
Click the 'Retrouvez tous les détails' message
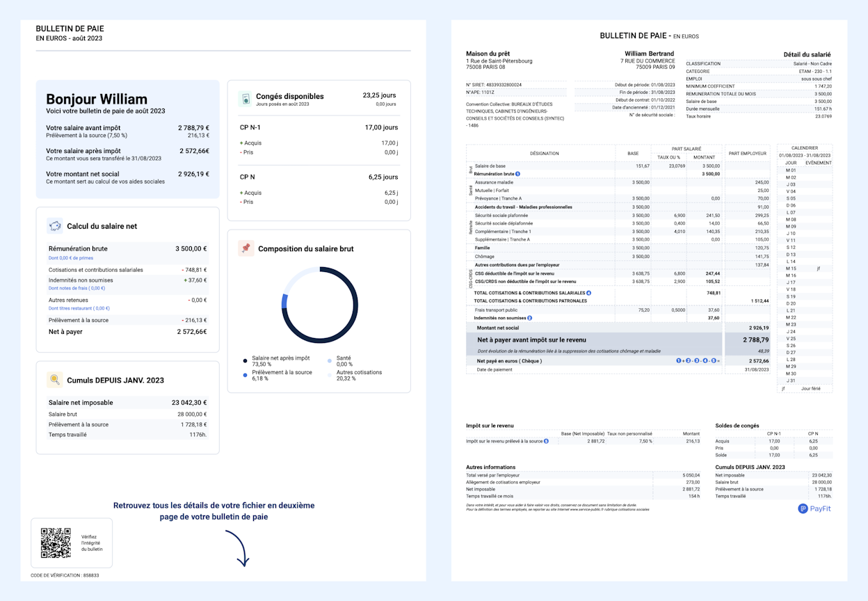click(x=214, y=511)
